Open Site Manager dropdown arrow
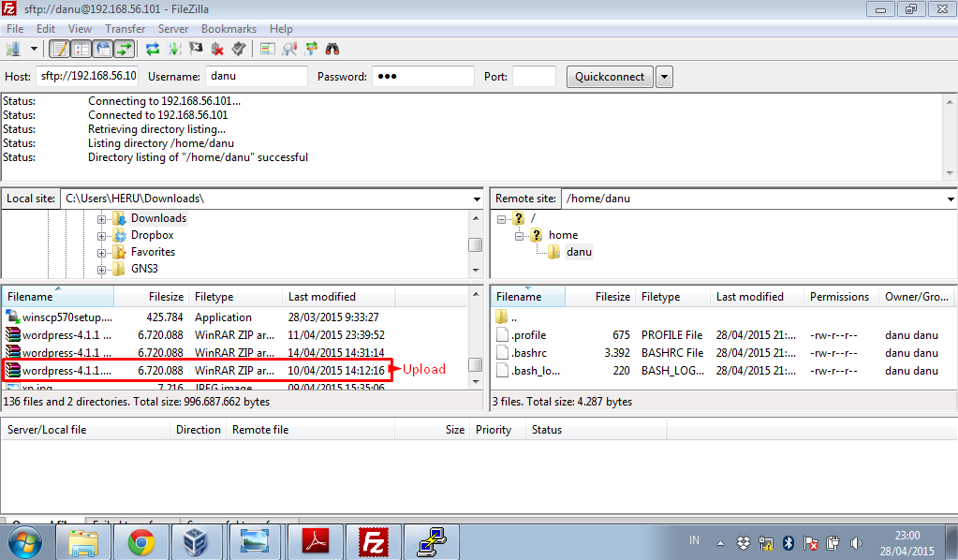This screenshot has width=958, height=560. coord(34,49)
